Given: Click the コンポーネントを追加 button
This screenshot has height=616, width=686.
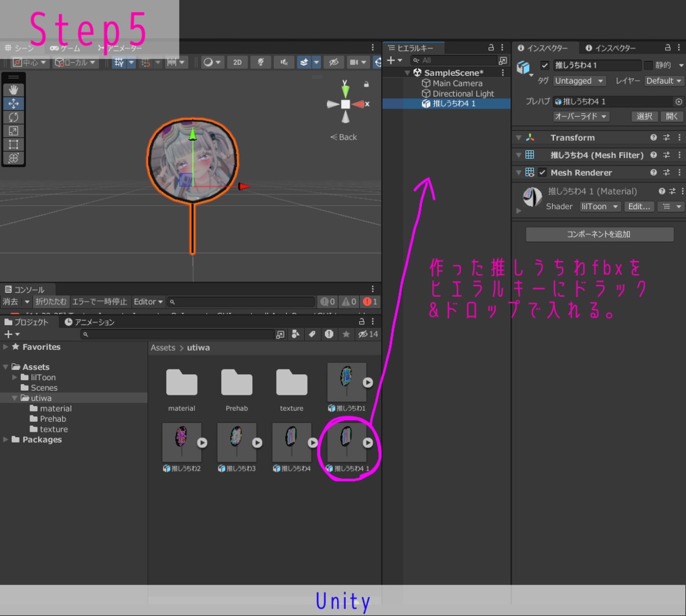Looking at the screenshot, I should [600, 234].
